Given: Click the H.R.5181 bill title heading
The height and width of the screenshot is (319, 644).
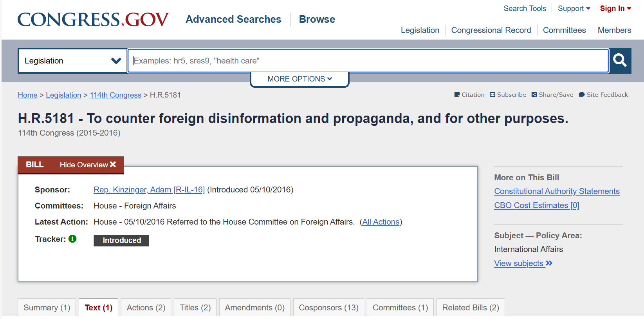Looking at the screenshot, I should (x=293, y=118).
